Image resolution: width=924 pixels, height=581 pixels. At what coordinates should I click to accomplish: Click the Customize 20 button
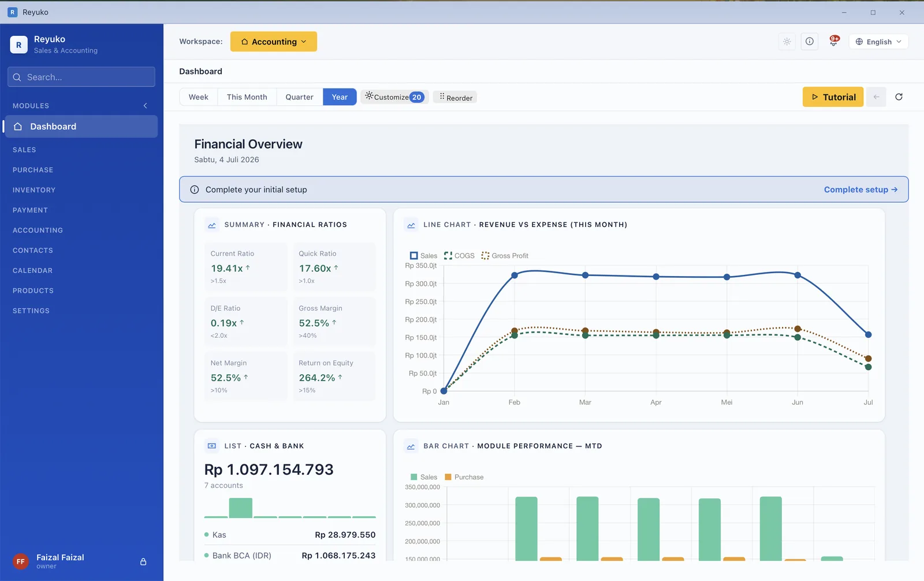[394, 97]
